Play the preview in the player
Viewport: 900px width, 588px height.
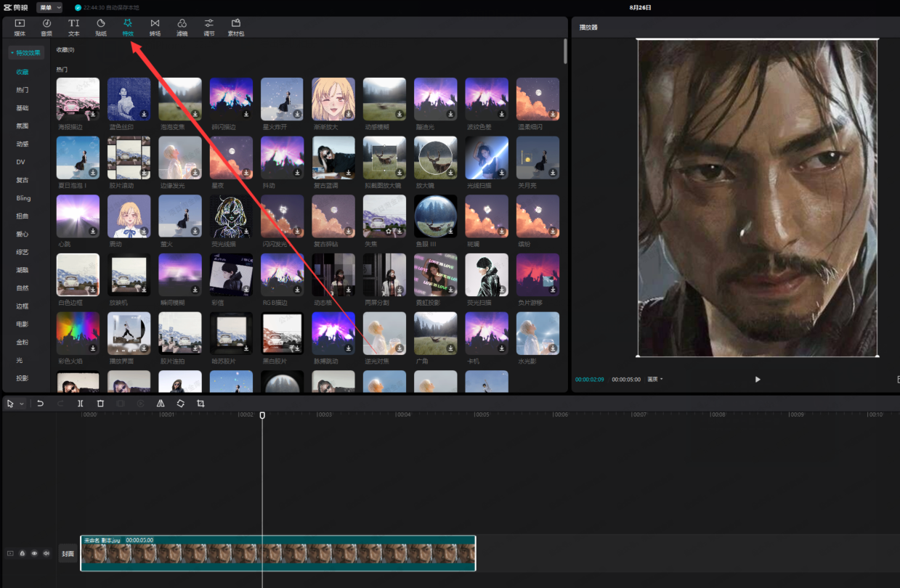[x=758, y=379]
